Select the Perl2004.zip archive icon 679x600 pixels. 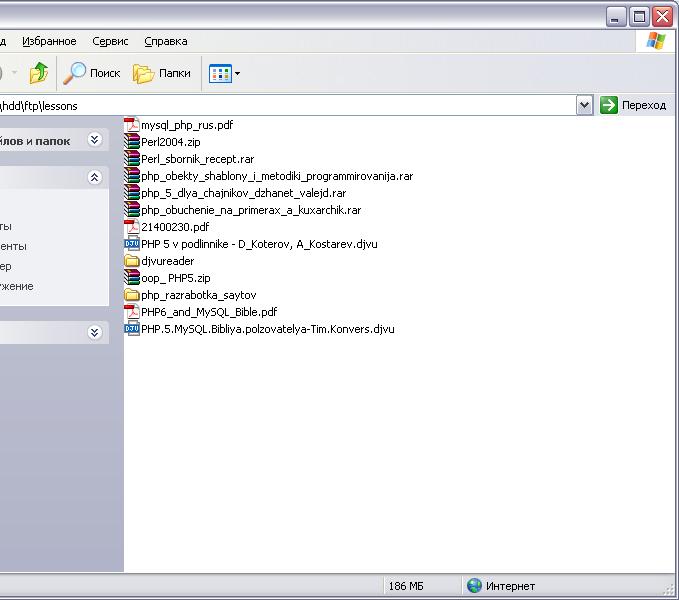click(132, 142)
